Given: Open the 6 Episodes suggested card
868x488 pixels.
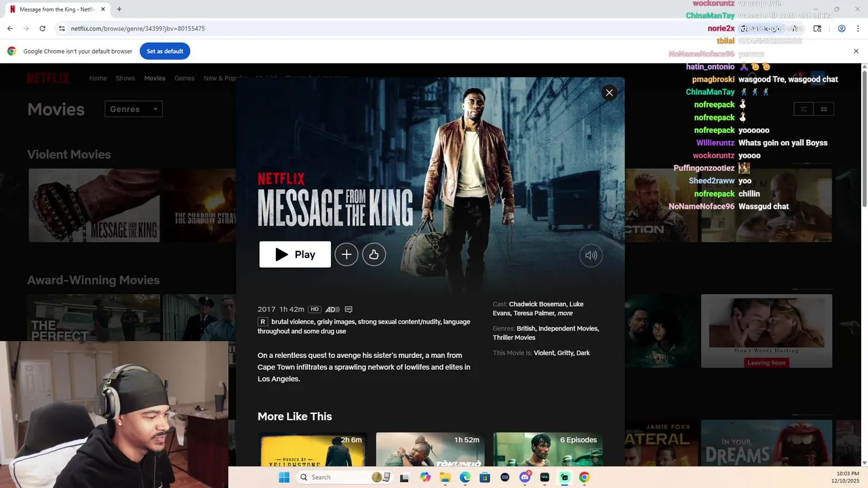Looking at the screenshot, I should (x=548, y=449).
